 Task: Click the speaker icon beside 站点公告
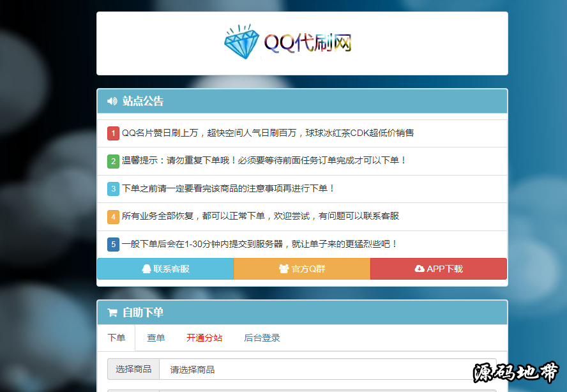coord(112,102)
